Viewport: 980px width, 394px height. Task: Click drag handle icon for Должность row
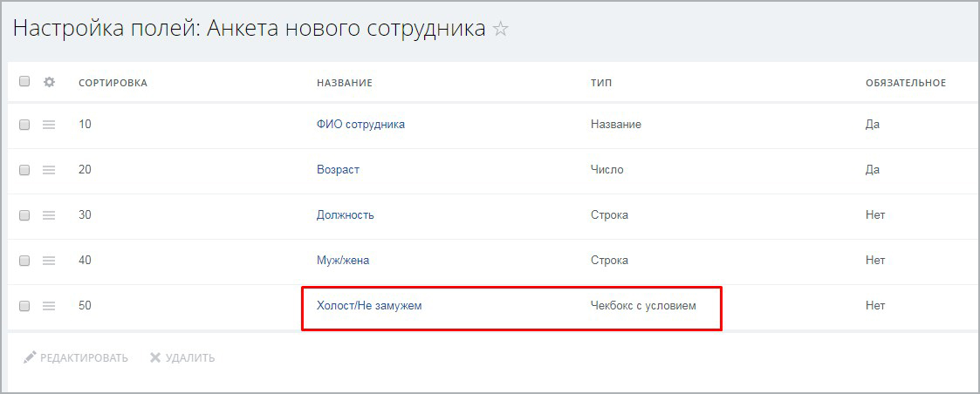[49, 215]
